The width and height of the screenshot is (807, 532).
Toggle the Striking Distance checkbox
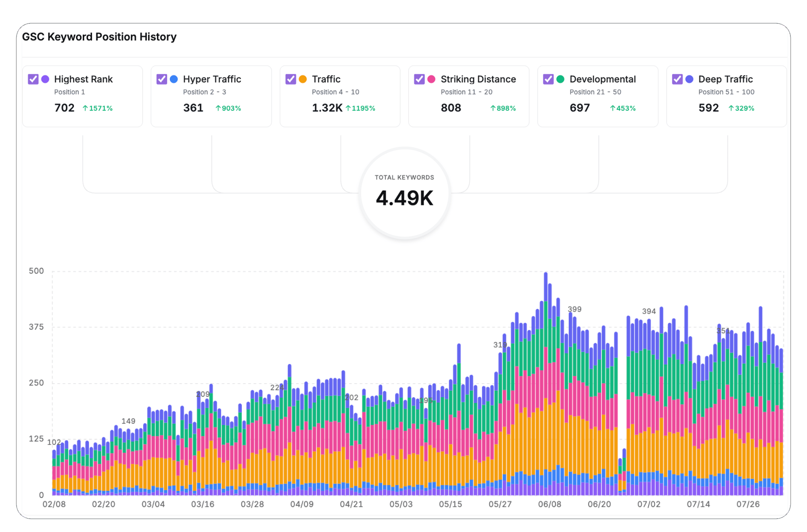[x=419, y=79]
